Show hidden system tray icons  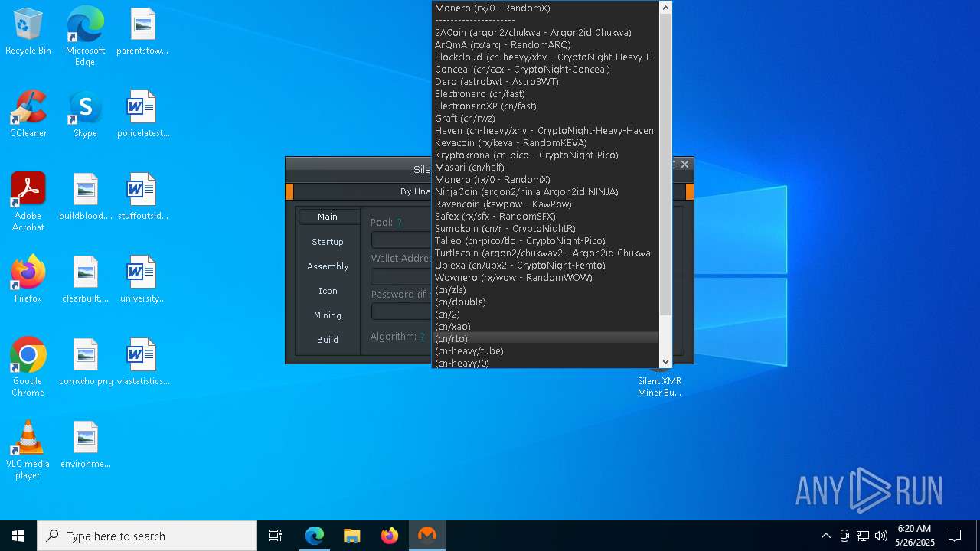(x=826, y=536)
